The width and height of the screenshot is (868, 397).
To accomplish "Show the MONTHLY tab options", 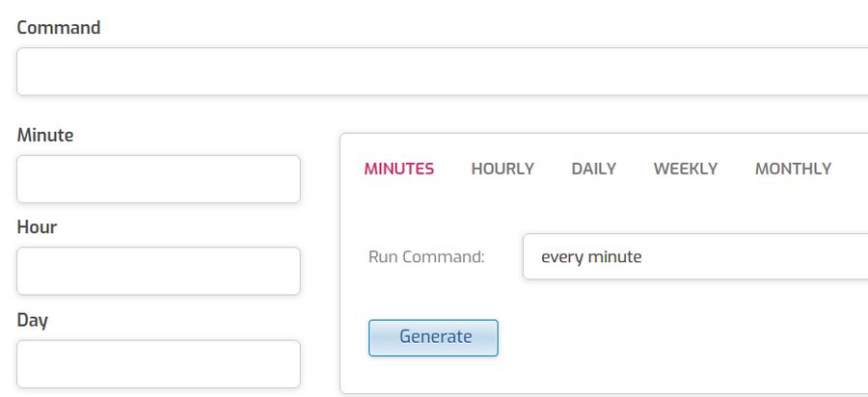I will 793,169.
